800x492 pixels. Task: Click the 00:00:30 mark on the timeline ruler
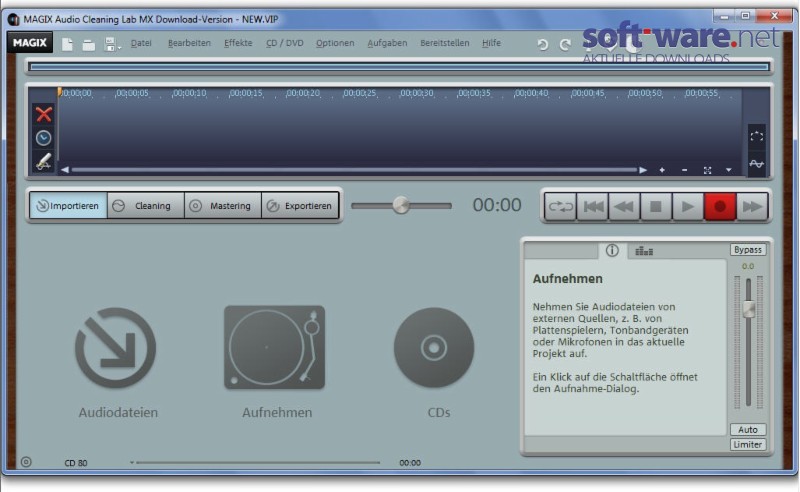click(417, 93)
